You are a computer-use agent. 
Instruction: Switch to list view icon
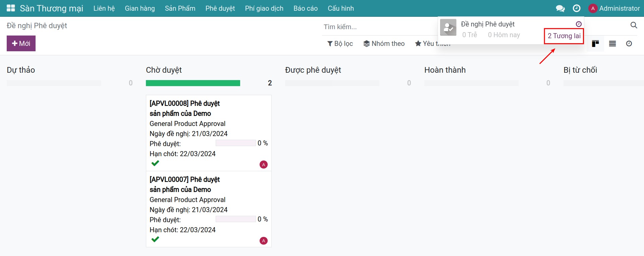(x=612, y=44)
